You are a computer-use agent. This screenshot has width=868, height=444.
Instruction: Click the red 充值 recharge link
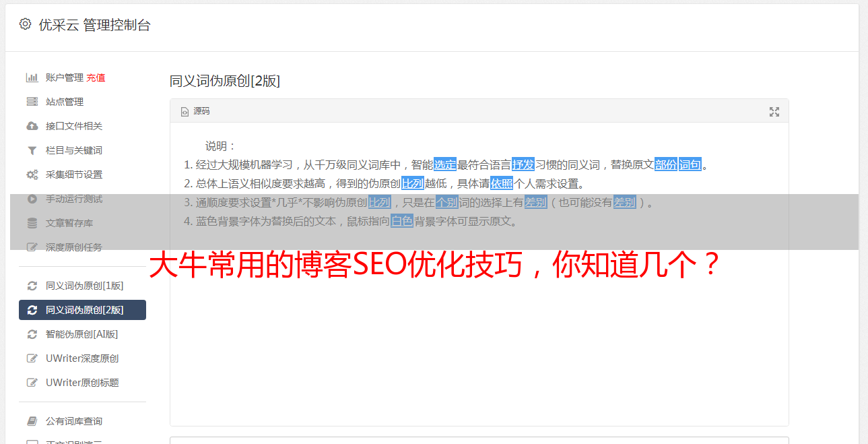click(x=96, y=77)
